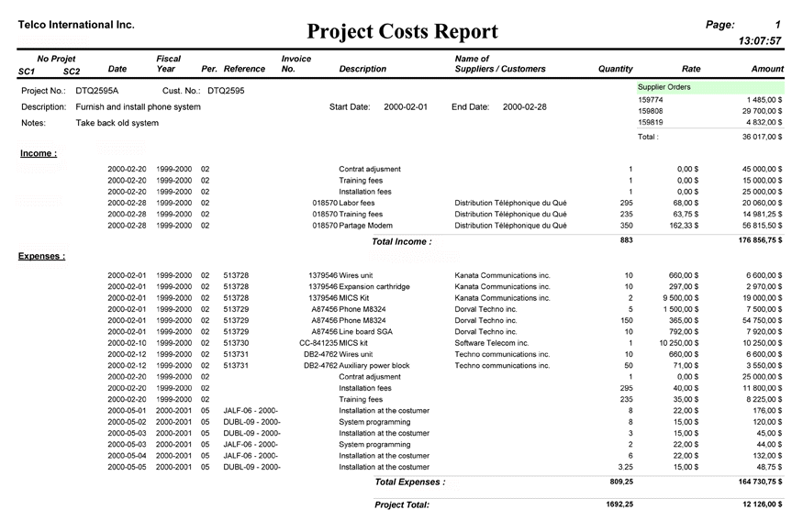
Task: Click the Kanata Communications inc. supplier name
Action: 503,273
